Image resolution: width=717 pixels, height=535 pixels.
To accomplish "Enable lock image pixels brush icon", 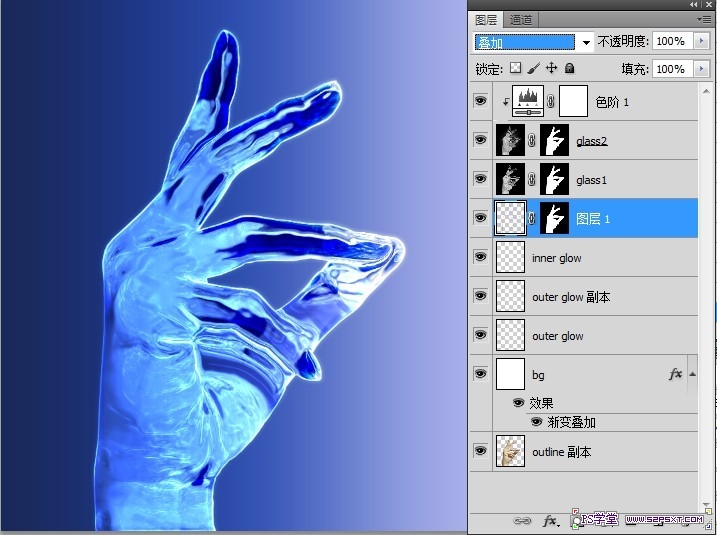I will click(533, 68).
